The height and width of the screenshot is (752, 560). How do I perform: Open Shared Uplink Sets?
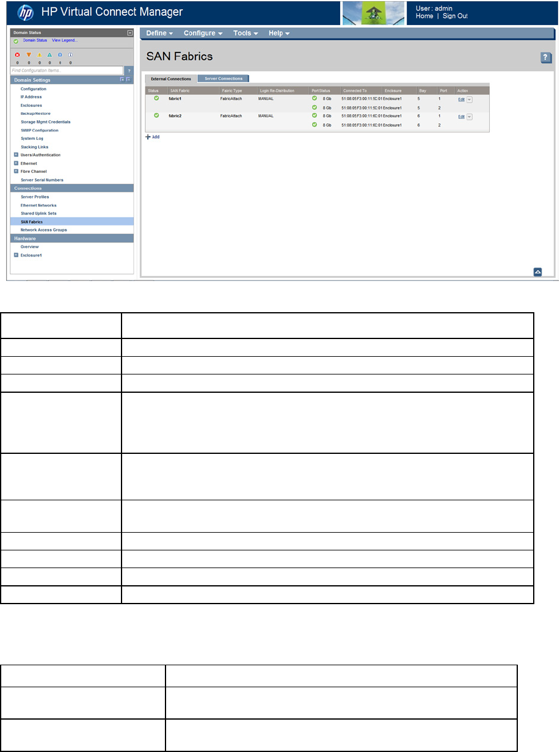tap(38, 213)
